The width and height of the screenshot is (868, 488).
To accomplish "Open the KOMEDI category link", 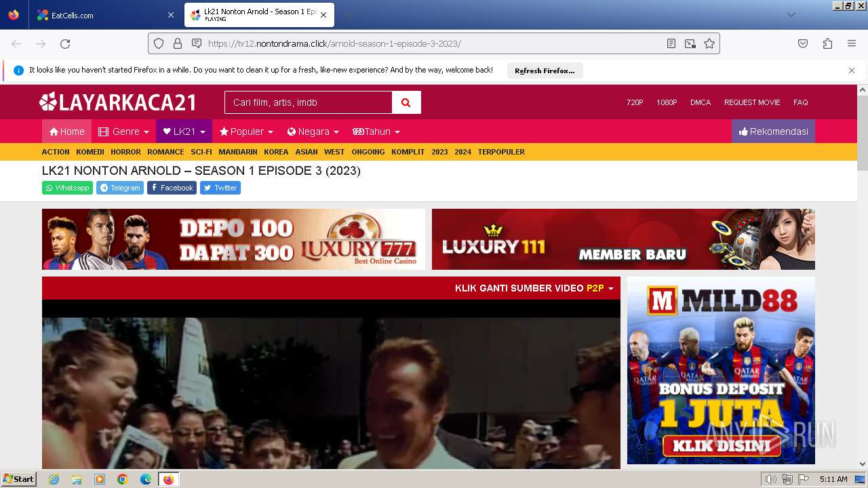I will 90,152.
